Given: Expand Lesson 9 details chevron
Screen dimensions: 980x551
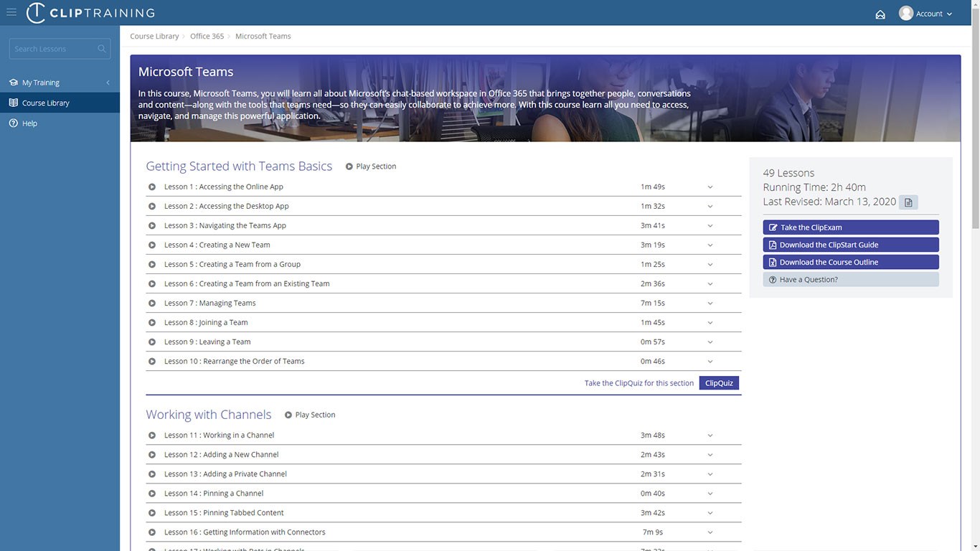Looking at the screenshot, I should pyautogui.click(x=710, y=342).
